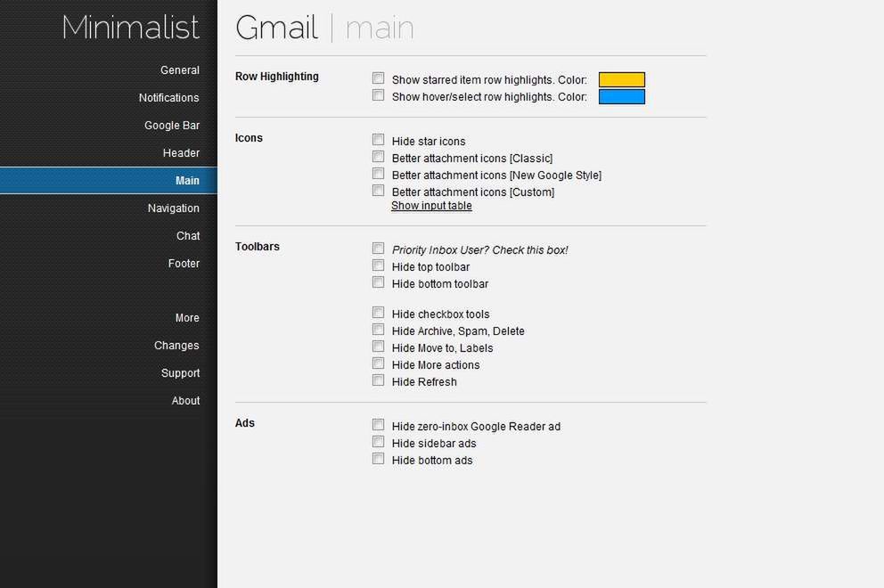Screen dimensions: 884x588
Task: Check Hide sidebar ads
Action: point(379,441)
